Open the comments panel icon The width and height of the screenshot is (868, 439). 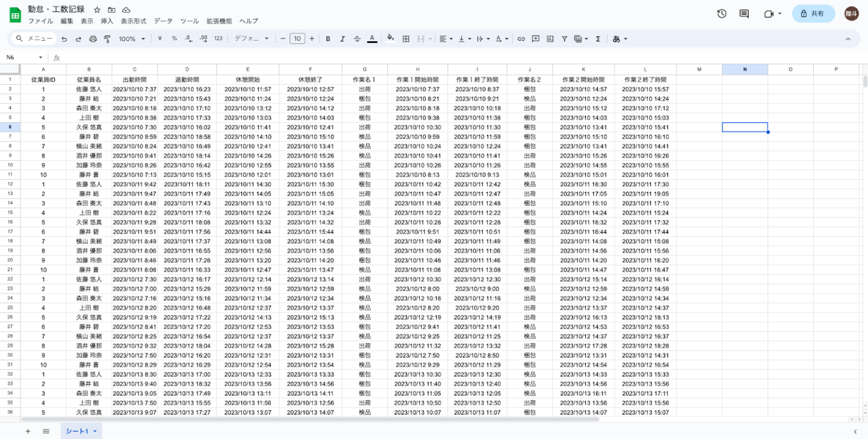pyautogui.click(x=744, y=14)
